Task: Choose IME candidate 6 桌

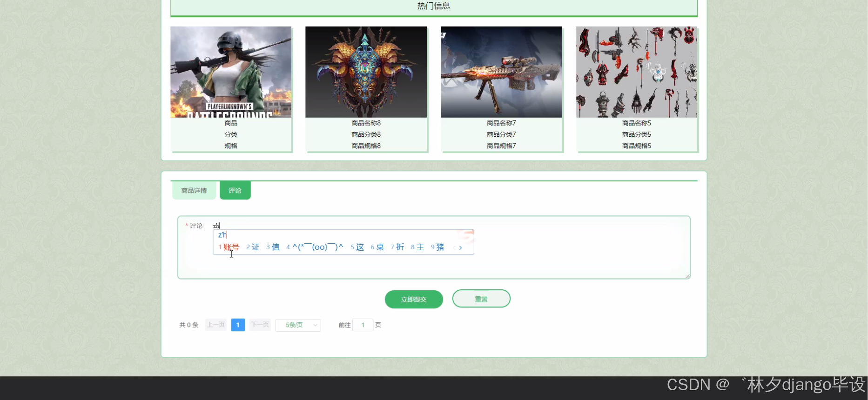Action: [377, 247]
